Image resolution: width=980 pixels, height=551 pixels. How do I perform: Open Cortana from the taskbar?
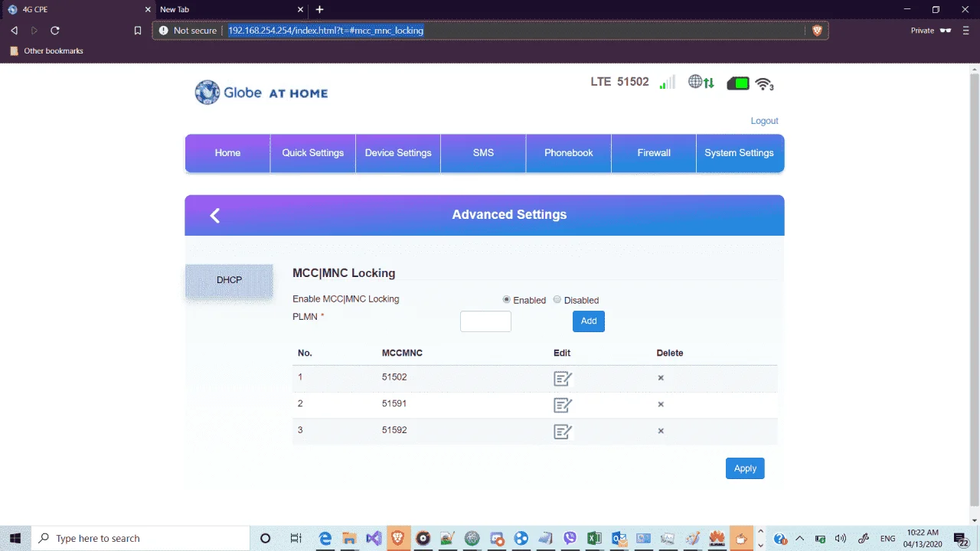[x=266, y=538]
